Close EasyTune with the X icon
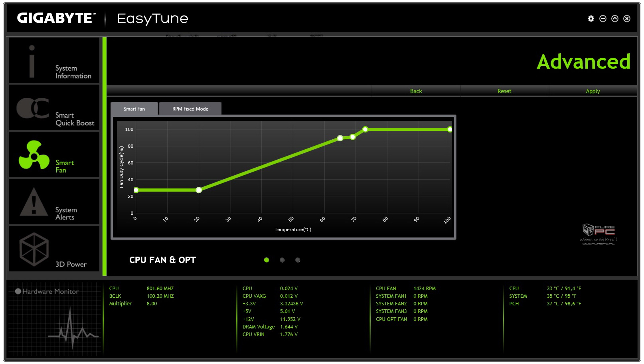Image resolution: width=644 pixels, height=364 pixels. click(x=627, y=19)
